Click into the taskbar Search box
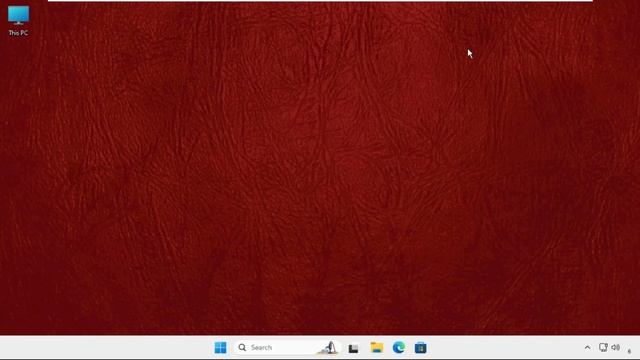The width and height of the screenshot is (640, 360). (x=288, y=348)
